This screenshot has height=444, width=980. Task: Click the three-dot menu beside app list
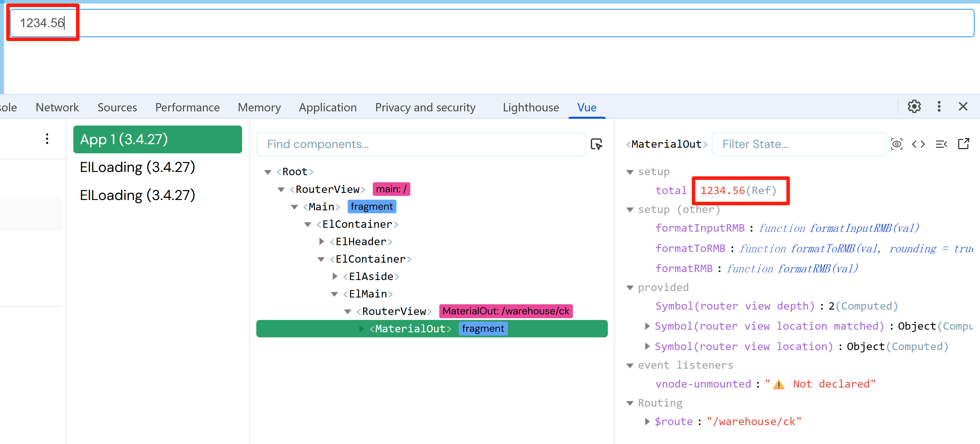(x=47, y=139)
